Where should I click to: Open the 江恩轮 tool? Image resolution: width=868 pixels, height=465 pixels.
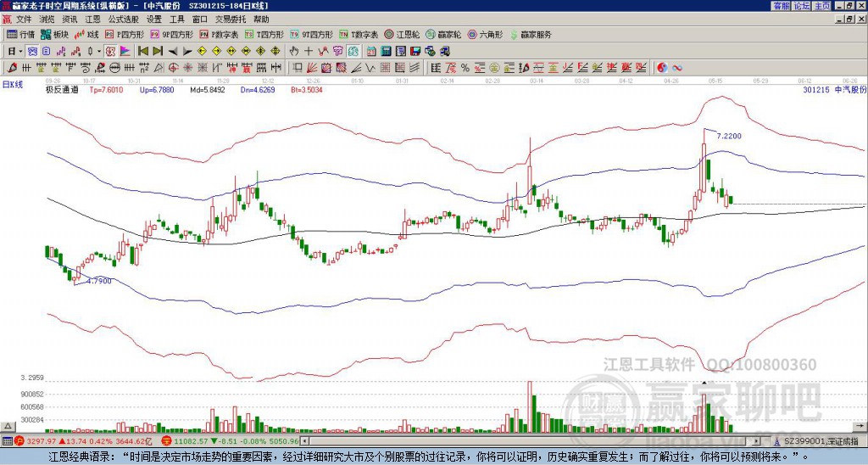(402, 34)
